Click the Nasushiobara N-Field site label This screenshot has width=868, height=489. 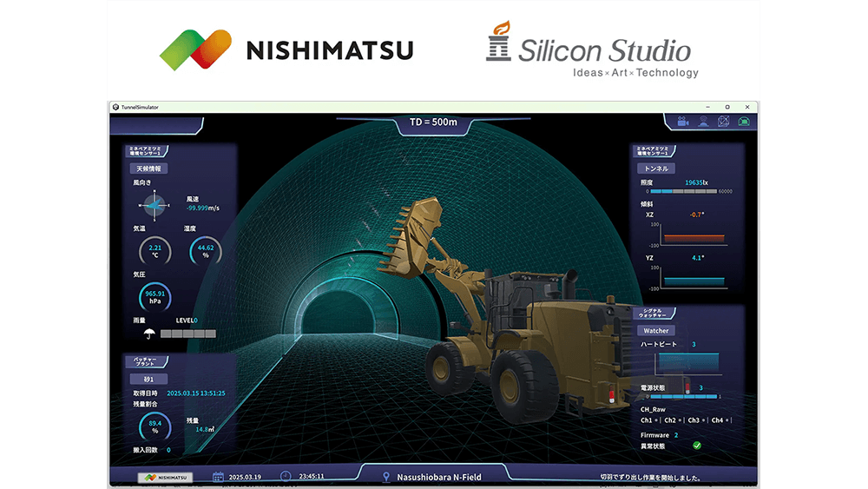[x=439, y=477]
